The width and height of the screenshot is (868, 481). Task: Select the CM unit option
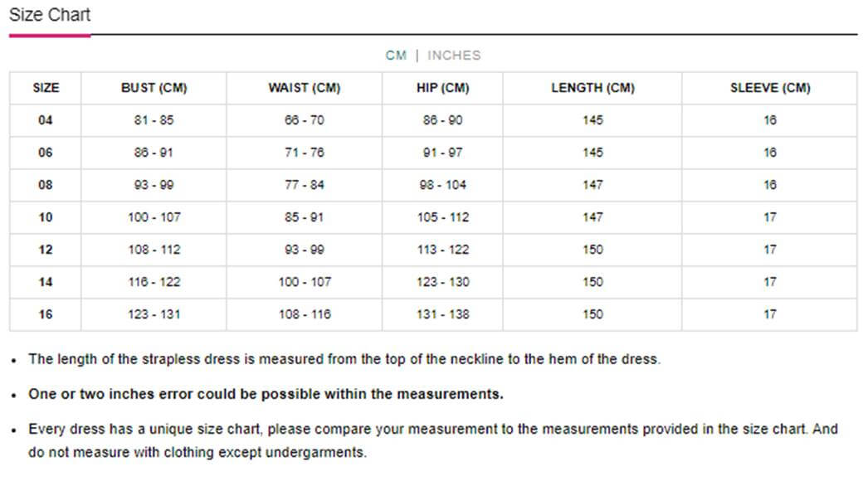[x=396, y=56]
